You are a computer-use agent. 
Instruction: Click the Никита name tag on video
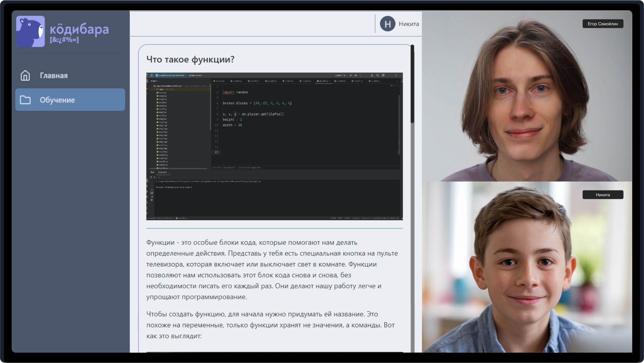click(x=602, y=195)
